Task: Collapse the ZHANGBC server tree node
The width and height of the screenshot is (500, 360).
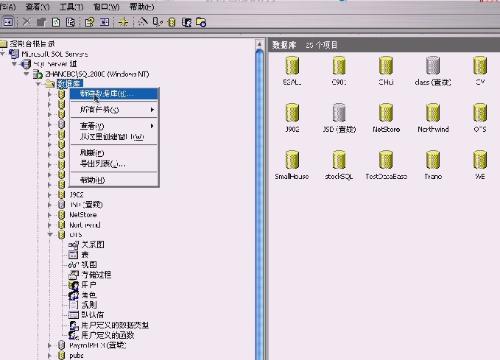Action: point(27,74)
